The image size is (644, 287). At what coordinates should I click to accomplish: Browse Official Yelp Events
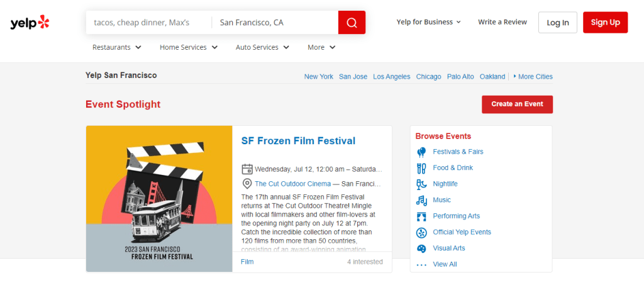462,232
